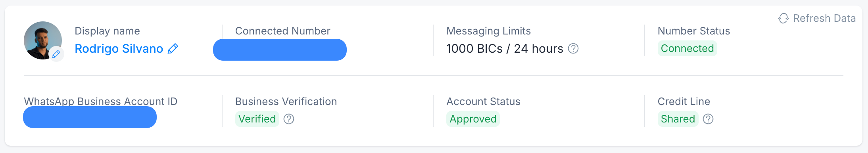Click the Refresh Data circular arrows icon
Image resolution: width=868 pixels, height=153 pixels.
tap(783, 18)
